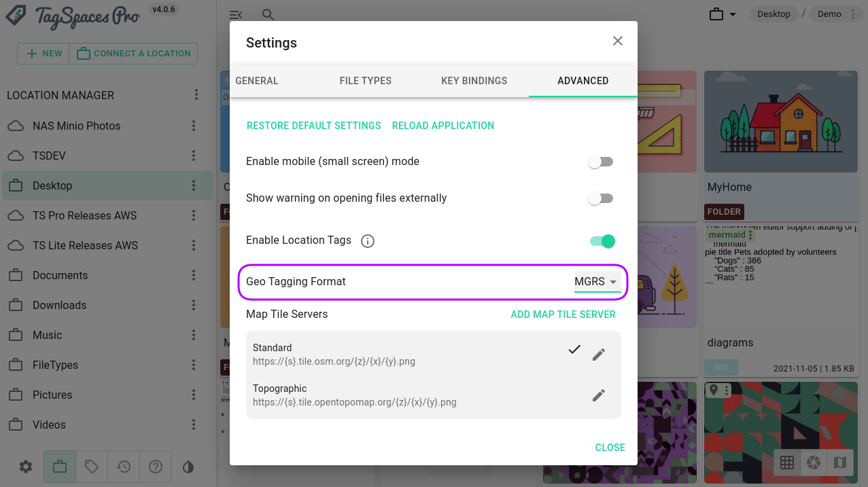Screen dimensions: 868x487
Task: Open the three-dot menu for NAS Minio Photos
Action: [x=194, y=126]
